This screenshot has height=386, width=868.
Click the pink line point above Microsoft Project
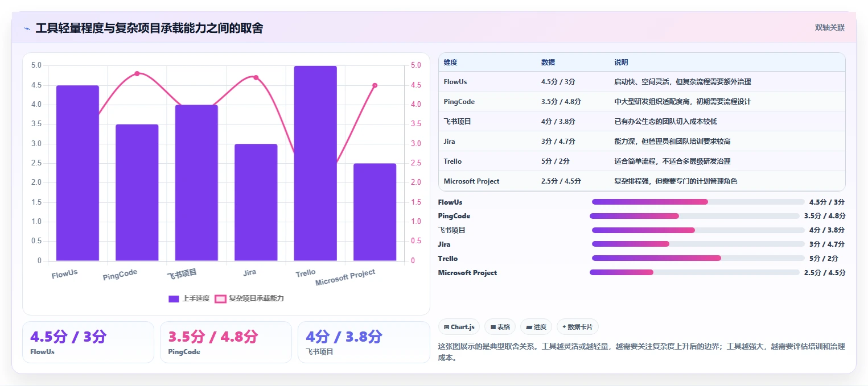[375, 85]
